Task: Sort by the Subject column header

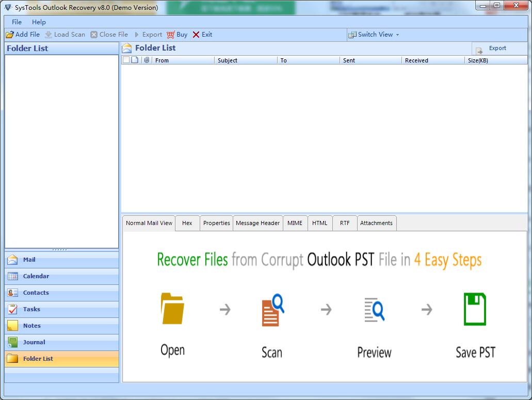Action: point(246,60)
